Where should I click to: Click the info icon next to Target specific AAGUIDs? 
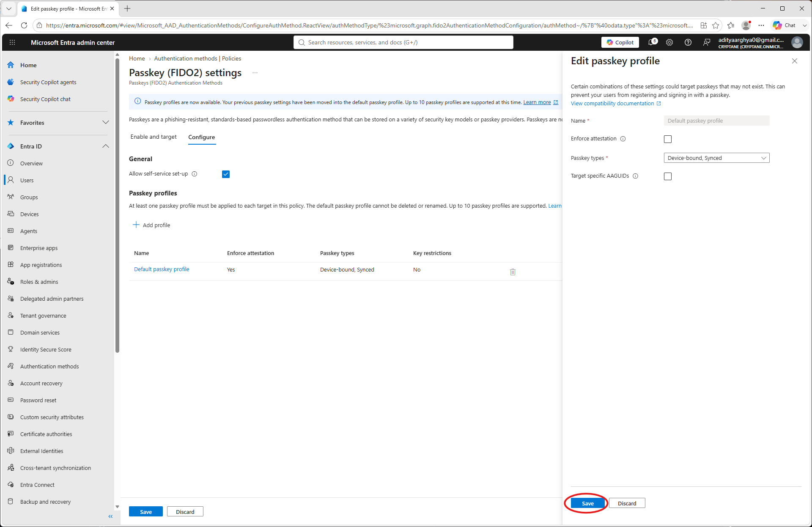tap(635, 176)
